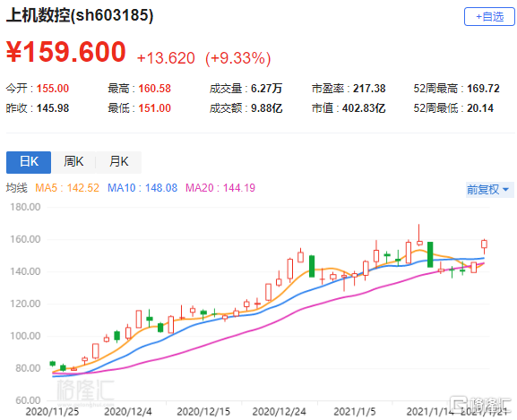Click the 120.00 y-axis label

pyautogui.click(x=25, y=304)
